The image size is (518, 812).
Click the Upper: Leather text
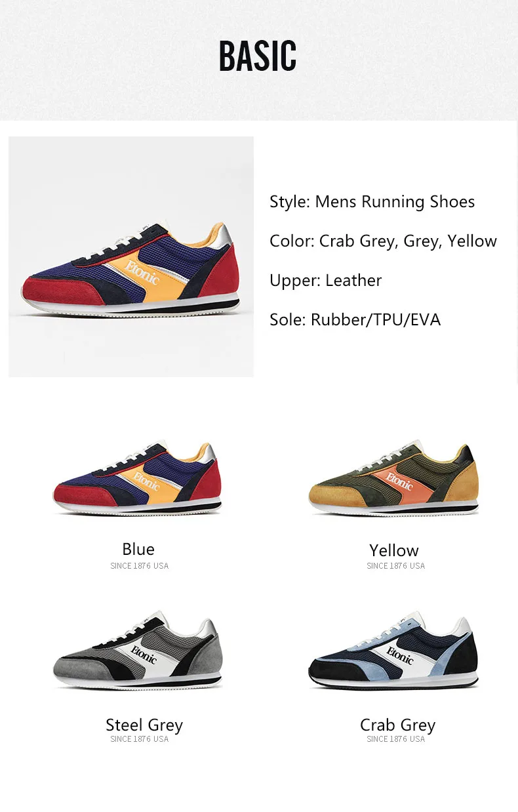[326, 281]
